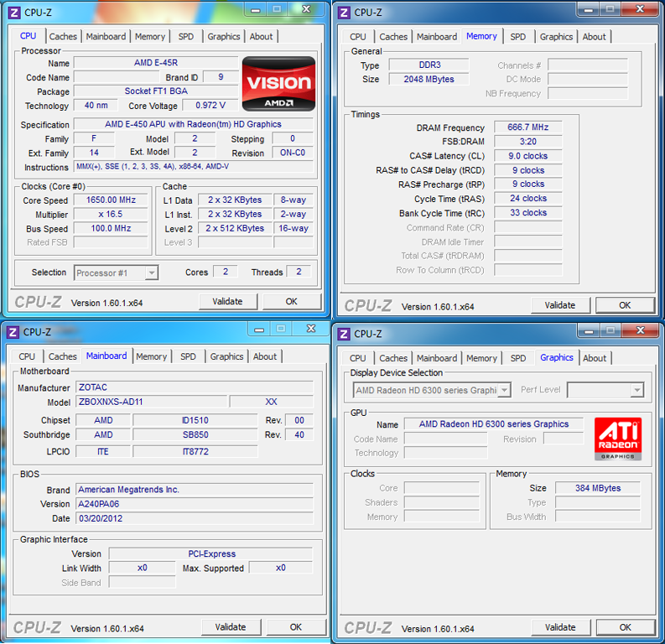Image resolution: width=665 pixels, height=644 pixels.
Task: Minimize the CPU tab window
Action: pyautogui.click(x=255, y=9)
